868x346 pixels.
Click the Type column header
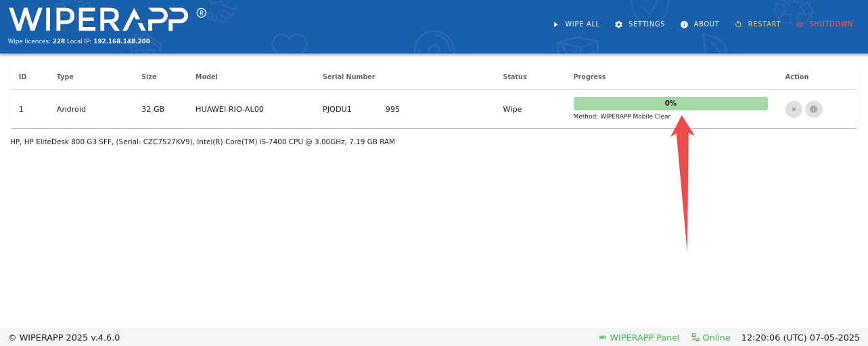coord(65,77)
